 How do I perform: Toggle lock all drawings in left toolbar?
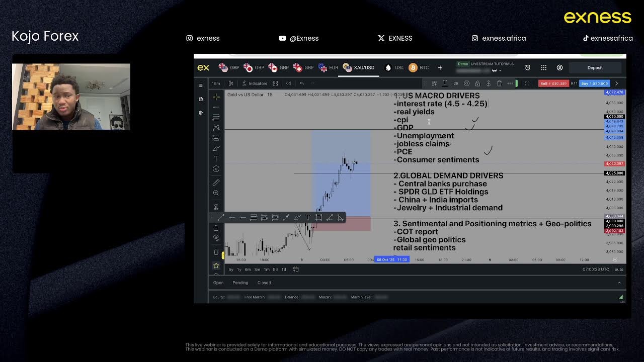tap(216, 228)
